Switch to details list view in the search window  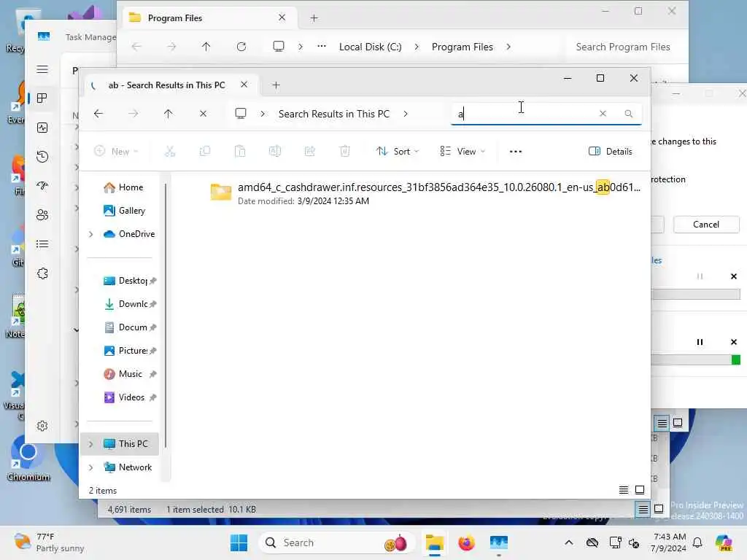click(624, 490)
